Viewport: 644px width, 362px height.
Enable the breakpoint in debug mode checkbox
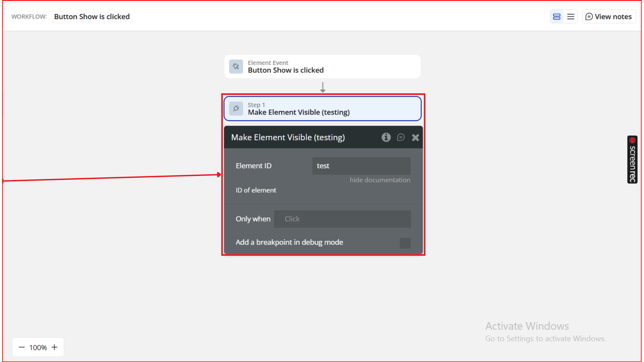click(405, 243)
